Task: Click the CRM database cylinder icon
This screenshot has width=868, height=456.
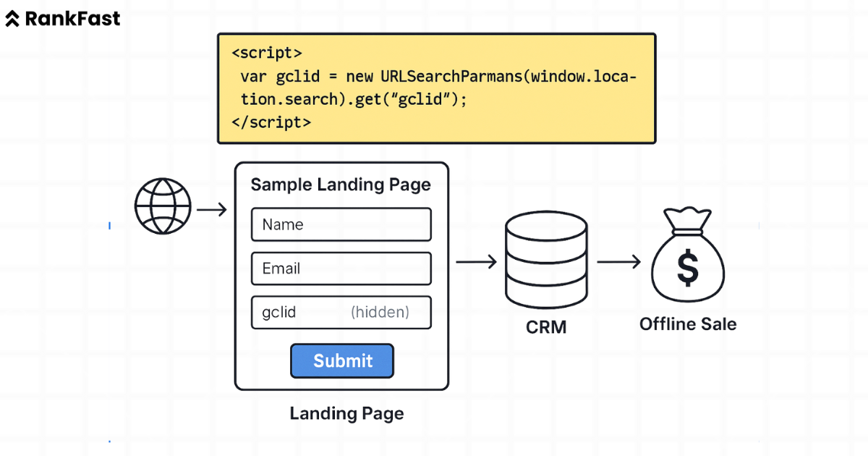Action: pyautogui.click(x=546, y=259)
